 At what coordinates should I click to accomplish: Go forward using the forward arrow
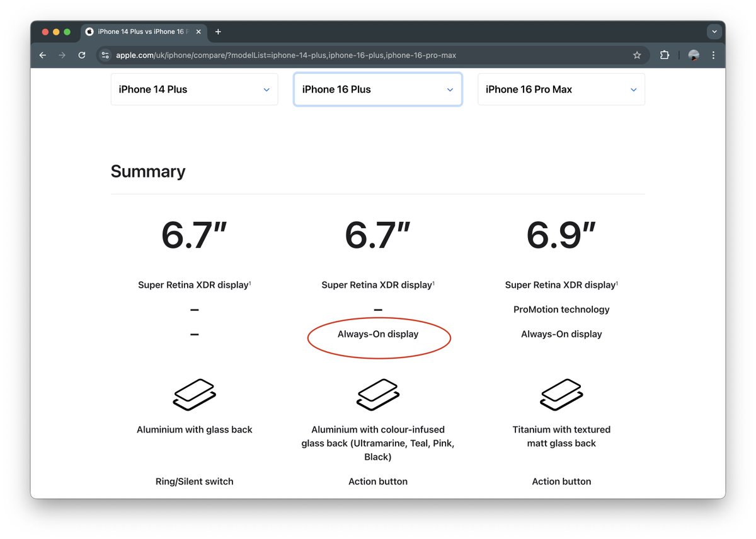point(62,55)
